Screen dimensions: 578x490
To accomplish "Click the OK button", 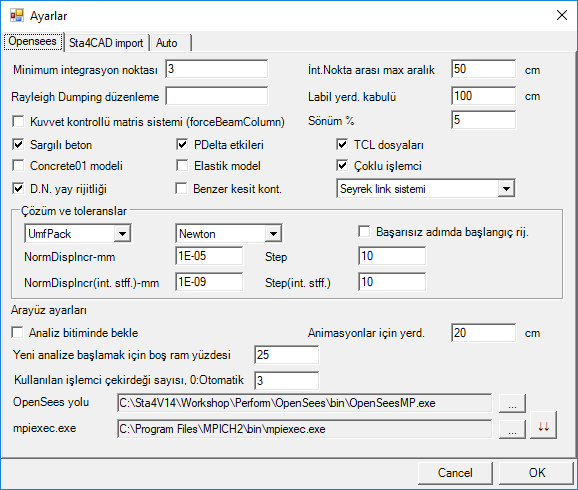I will (x=536, y=473).
